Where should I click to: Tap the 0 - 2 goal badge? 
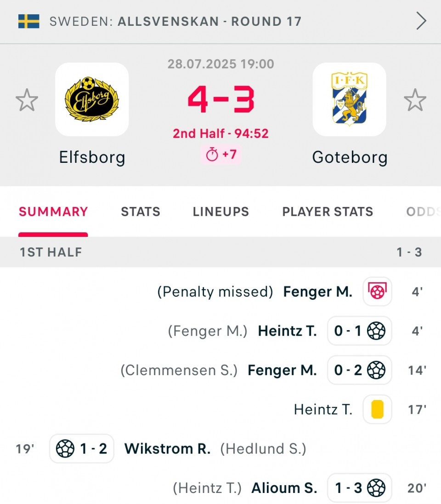click(x=359, y=370)
